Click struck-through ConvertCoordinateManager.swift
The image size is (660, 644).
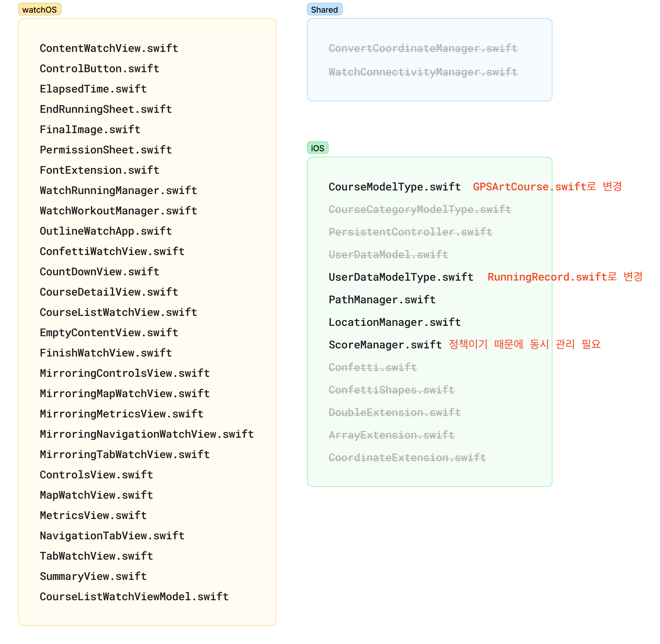(423, 48)
